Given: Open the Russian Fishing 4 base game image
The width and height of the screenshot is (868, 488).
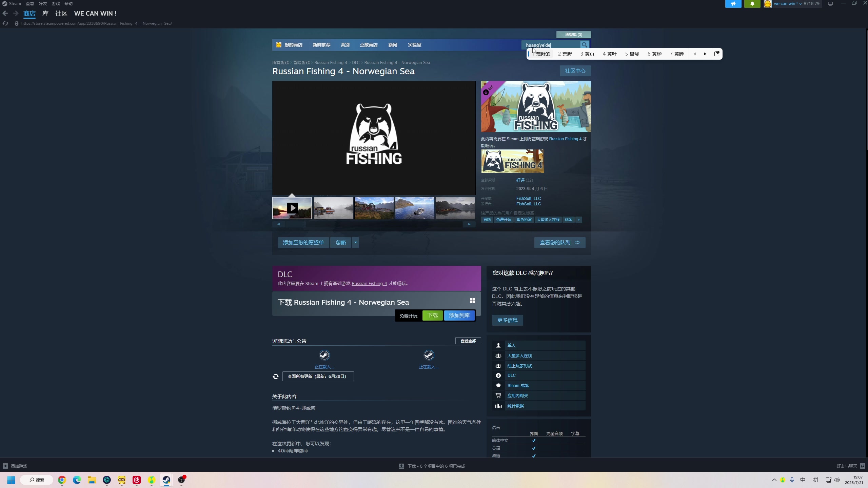Looking at the screenshot, I should (512, 161).
